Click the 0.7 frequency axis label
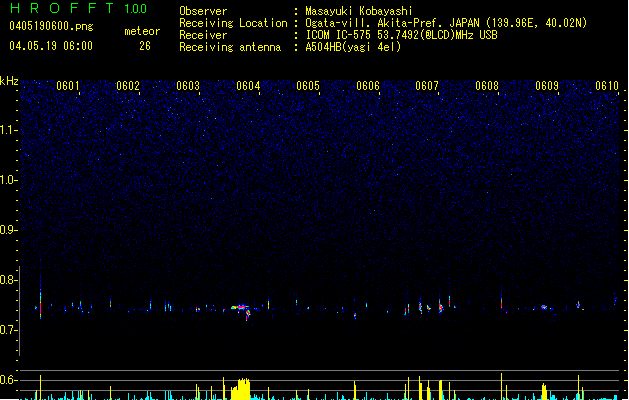 (x=9, y=330)
